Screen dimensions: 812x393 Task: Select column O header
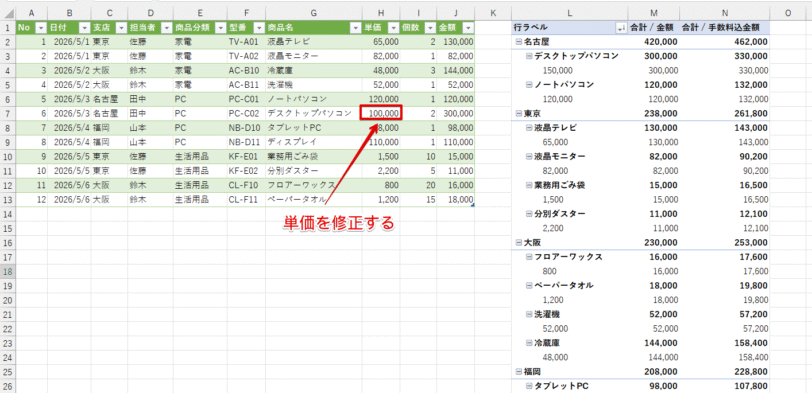click(x=787, y=13)
